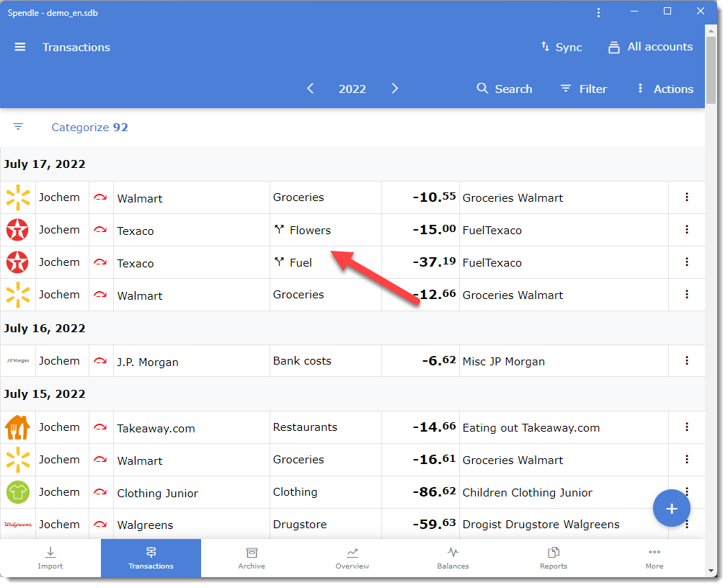Click the Takeaway.com payee name
The width and height of the screenshot is (728, 588).
coord(156,428)
